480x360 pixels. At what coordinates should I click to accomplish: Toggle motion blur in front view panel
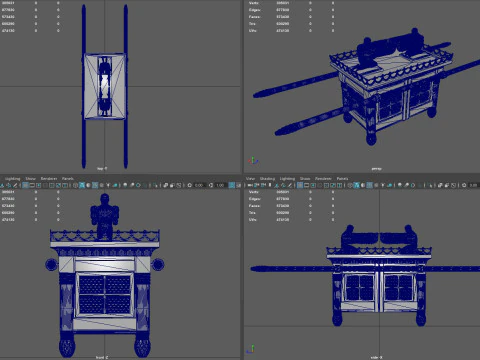coord(132,185)
